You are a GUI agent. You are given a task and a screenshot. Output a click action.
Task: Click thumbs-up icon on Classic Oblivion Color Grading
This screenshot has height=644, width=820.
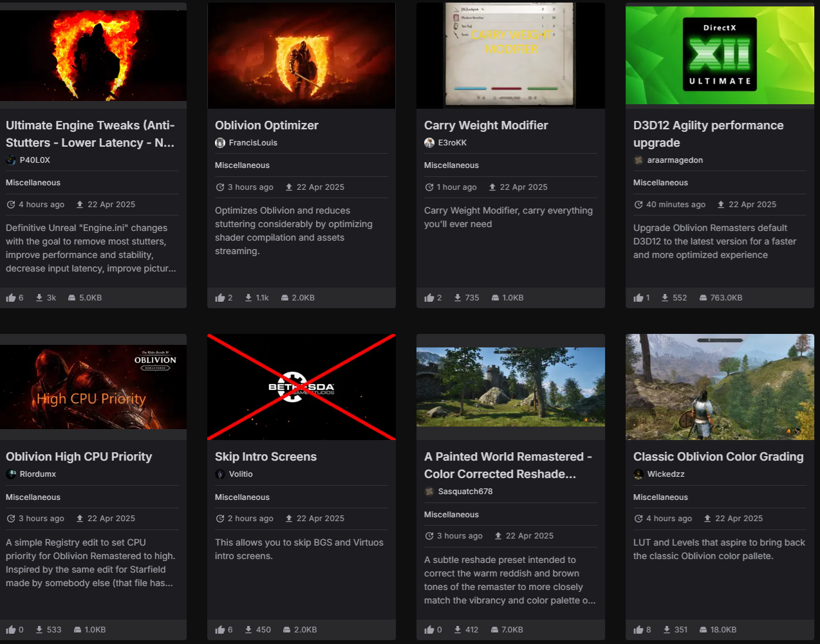(x=638, y=630)
